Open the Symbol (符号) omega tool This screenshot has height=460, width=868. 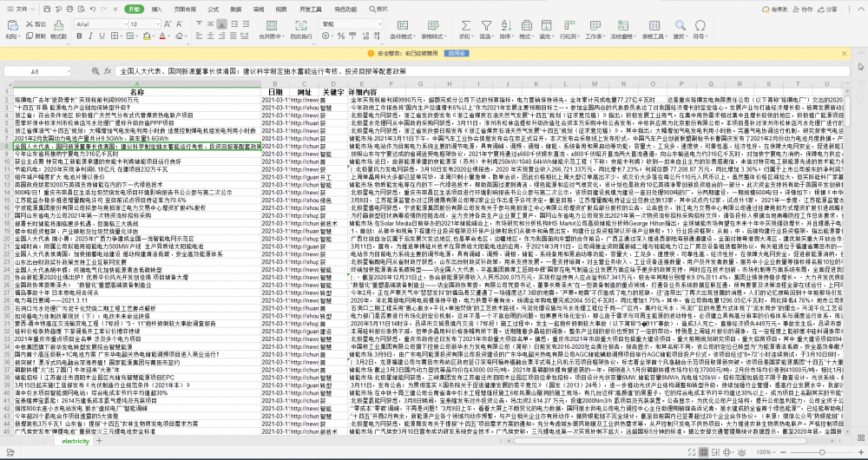(x=700, y=30)
